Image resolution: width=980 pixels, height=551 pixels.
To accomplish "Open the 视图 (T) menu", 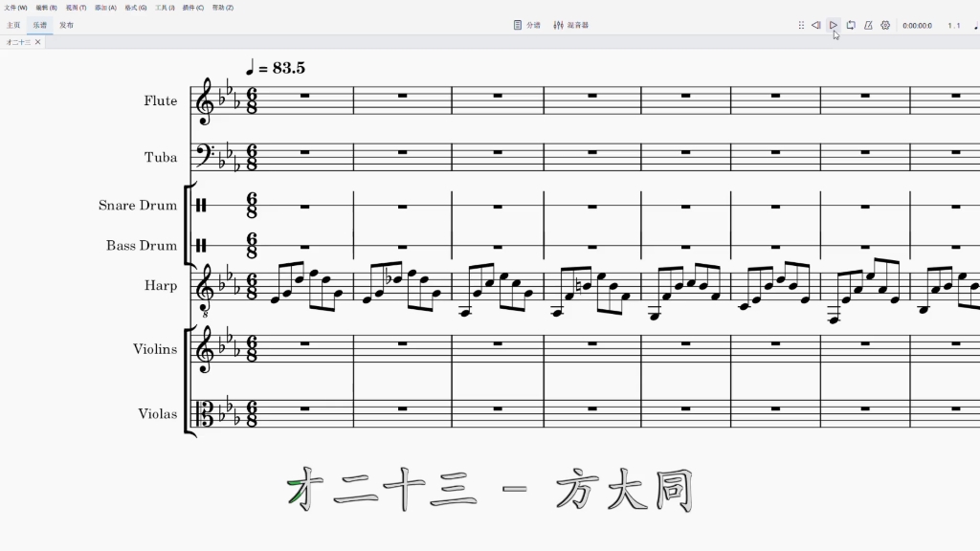I will point(77,8).
